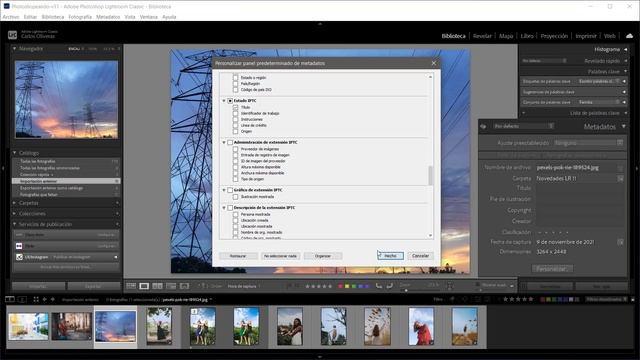Screen dimensions: 640x360
Task: Collapse the Navegador panel
Action: click(14, 49)
